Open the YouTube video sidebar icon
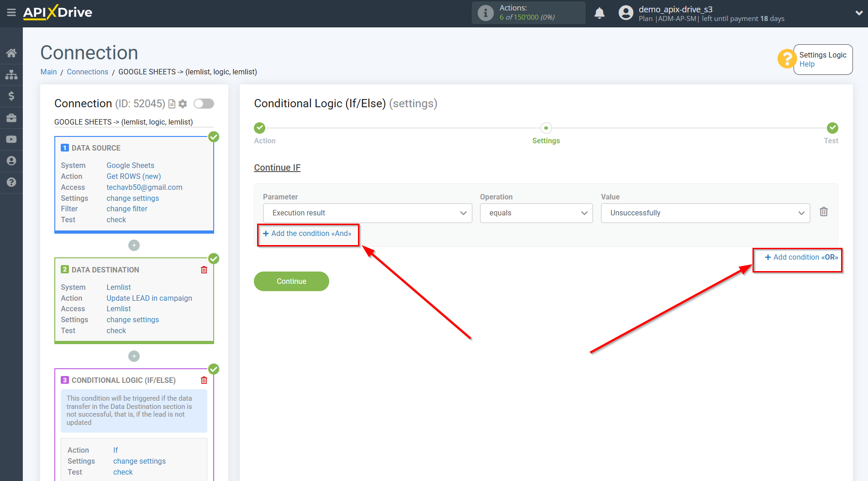The width and height of the screenshot is (868, 481). coord(11,139)
